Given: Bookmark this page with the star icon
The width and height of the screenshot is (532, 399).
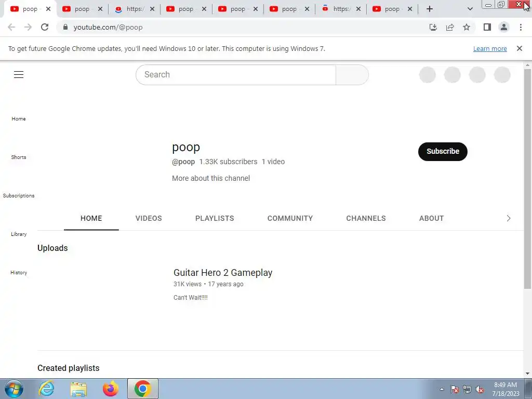Looking at the screenshot, I should click(x=467, y=27).
